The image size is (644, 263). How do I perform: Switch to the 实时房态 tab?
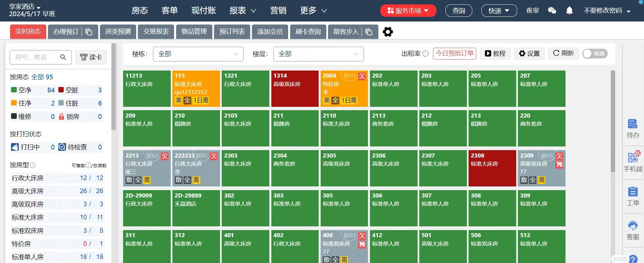pyautogui.click(x=28, y=32)
